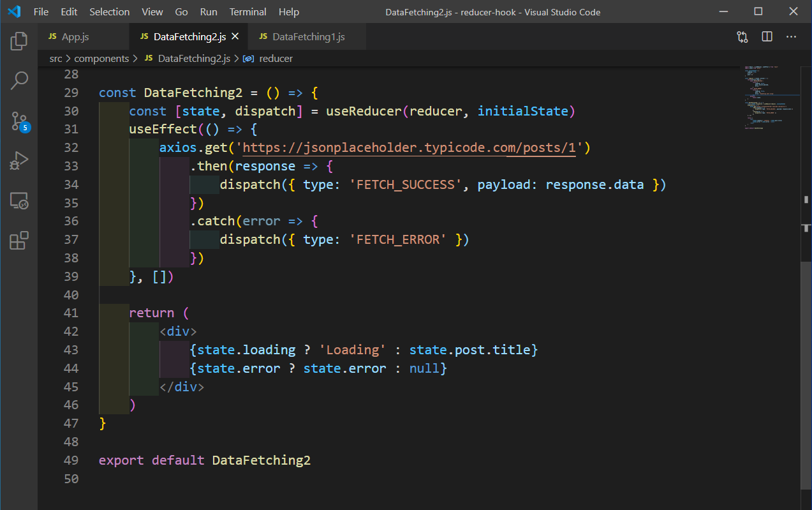
Task: Click opening '<div>' tag on line 42
Action: click(178, 332)
